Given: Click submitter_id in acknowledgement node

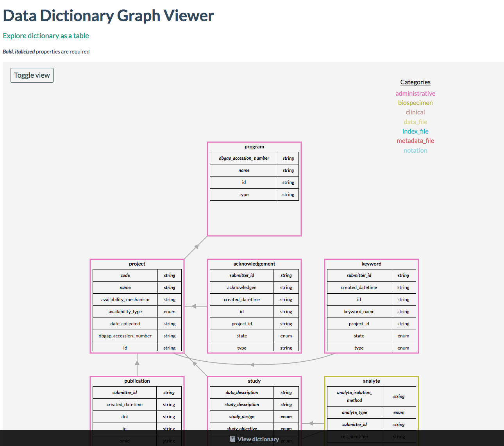Looking at the screenshot, I should point(242,275).
